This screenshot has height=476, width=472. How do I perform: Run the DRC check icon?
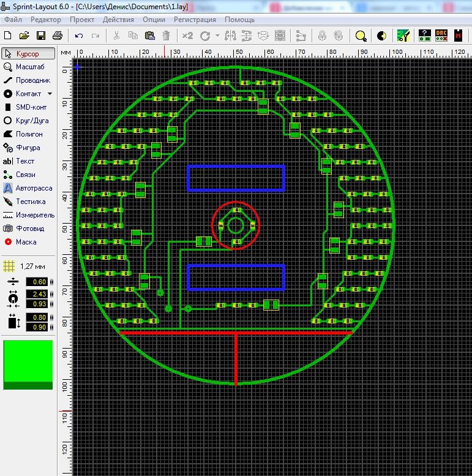tap(441, 36)
